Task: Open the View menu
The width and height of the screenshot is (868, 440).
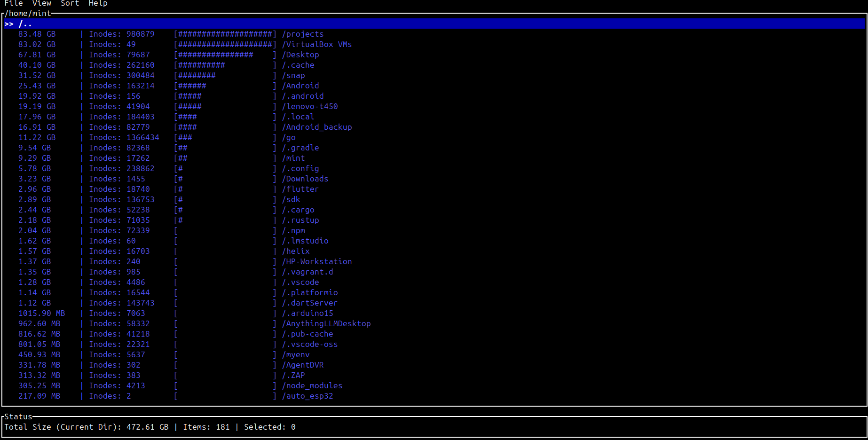Action: (x=41, y=3)
